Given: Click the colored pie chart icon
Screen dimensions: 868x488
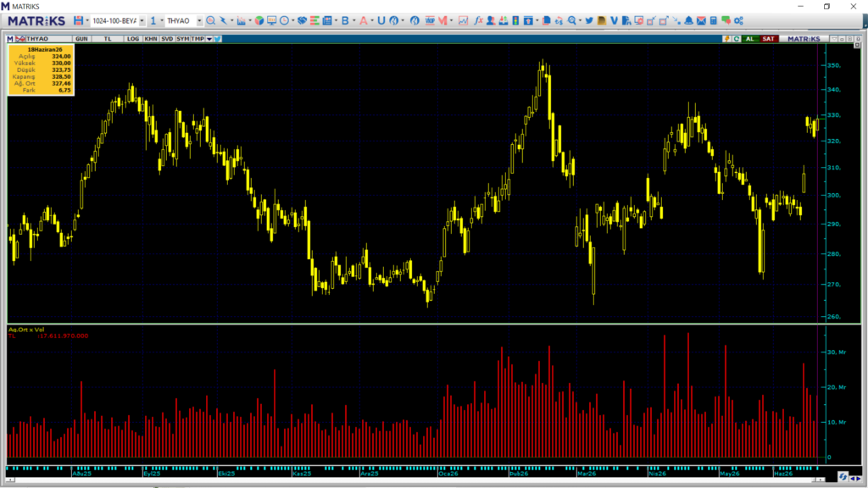Looking at the screenshot, I should pos(259,20).
